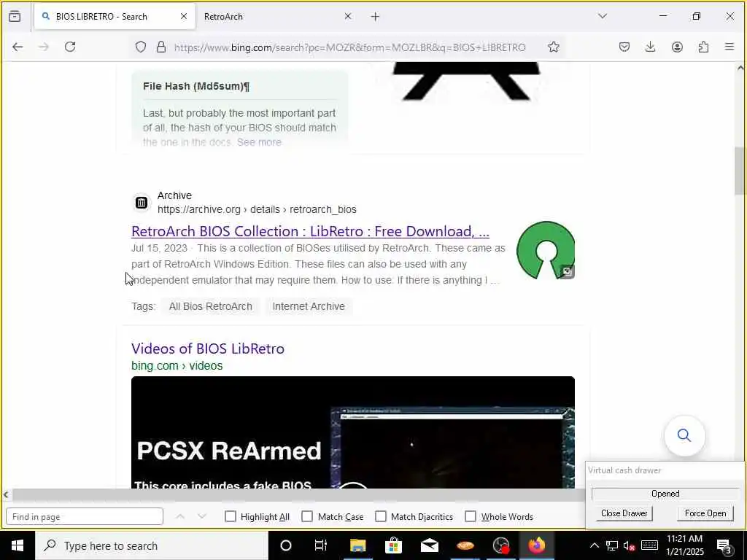This screenshot has height=560, width=747.
Task: Open Firefox account icon
Action: pyautogui.click(x=677, y=47)
